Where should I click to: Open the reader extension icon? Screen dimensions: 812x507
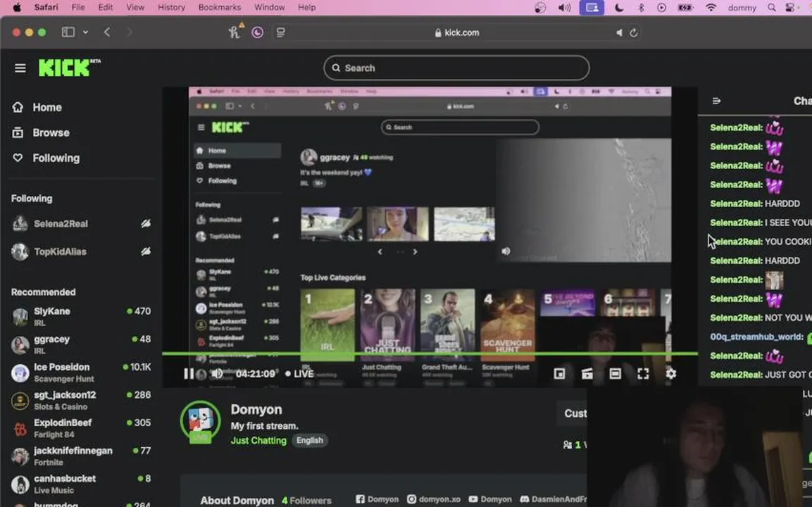(x=281, y=32)
